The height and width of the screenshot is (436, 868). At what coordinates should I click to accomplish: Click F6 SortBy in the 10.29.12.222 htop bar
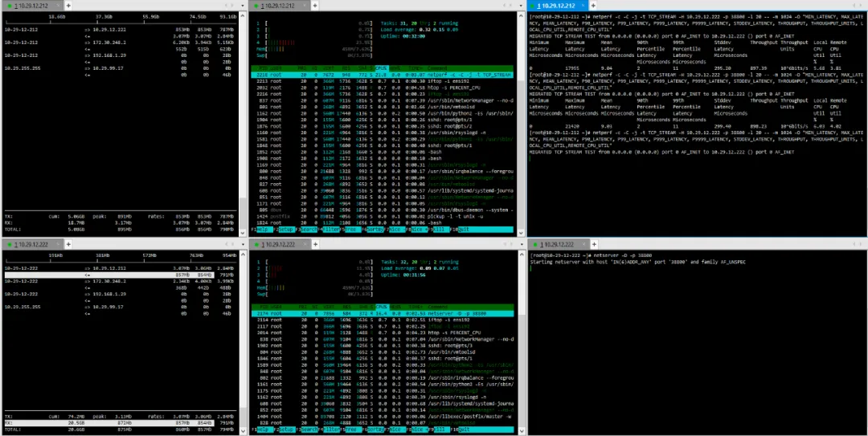tap(375, 430)
